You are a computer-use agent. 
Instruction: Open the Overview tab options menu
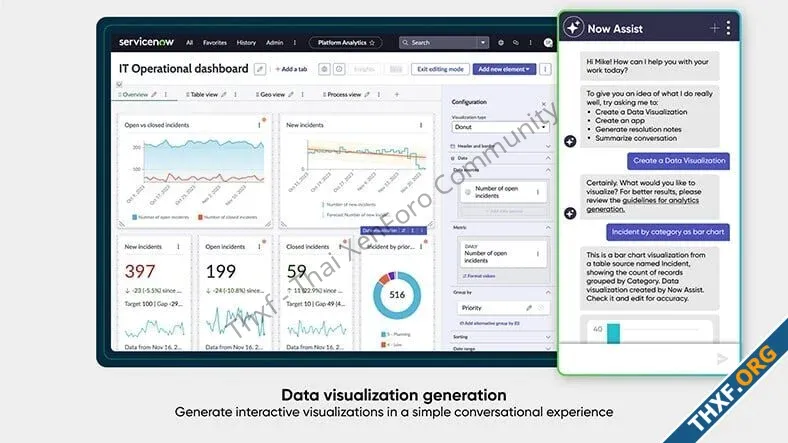point(165,94)
